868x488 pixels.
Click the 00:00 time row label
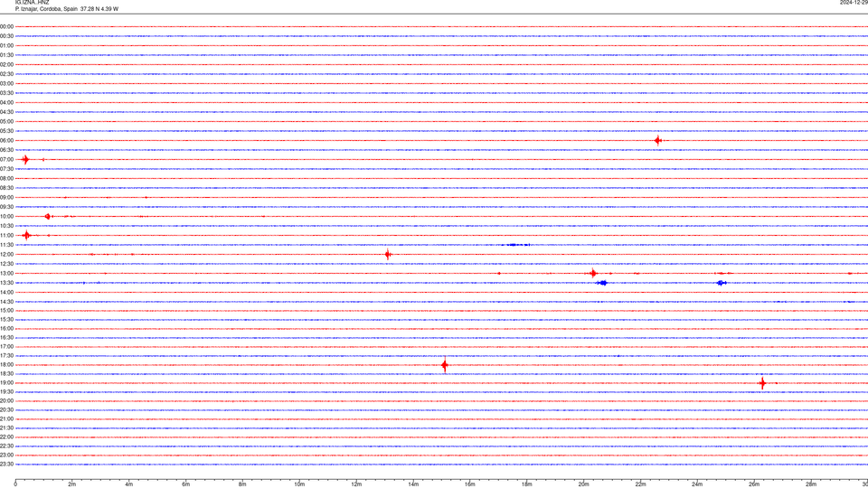6,26
